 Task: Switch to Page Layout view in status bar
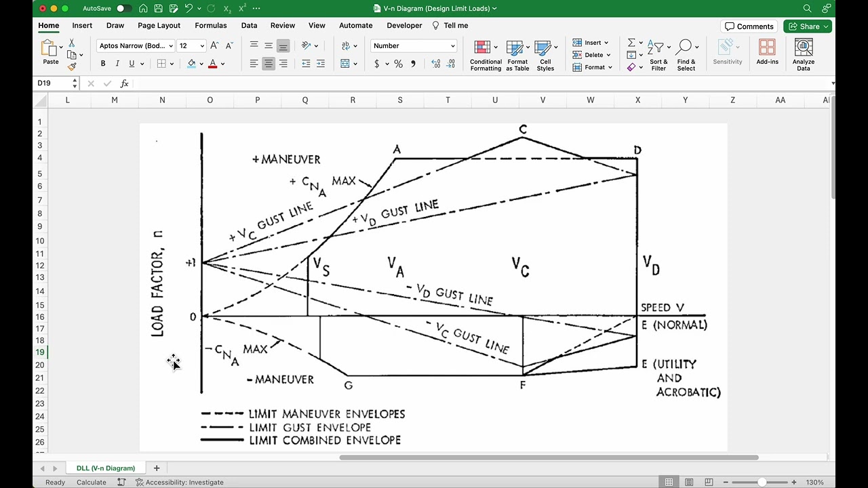click(688, 482)
